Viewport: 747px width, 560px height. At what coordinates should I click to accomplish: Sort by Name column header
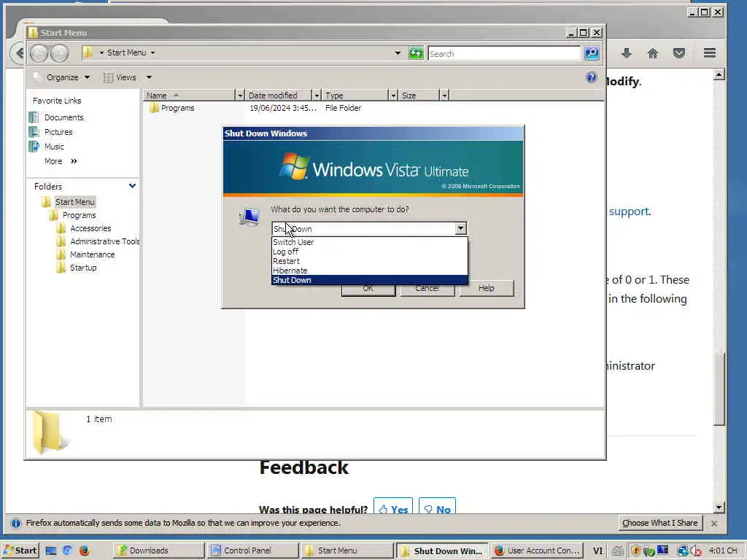coord(190,96)
